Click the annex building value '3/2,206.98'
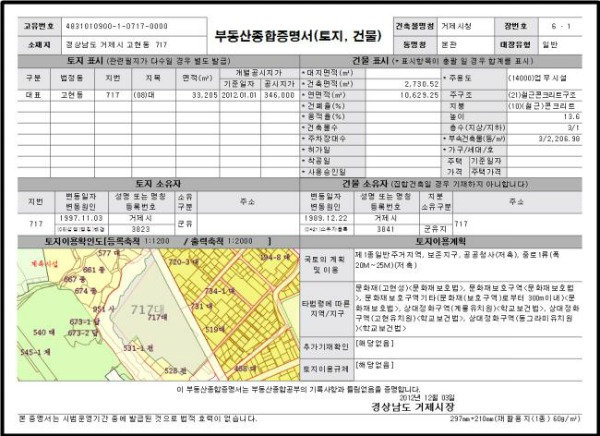Image resolution: width=600 pixels, height=436 pixels. pos(559,139)
